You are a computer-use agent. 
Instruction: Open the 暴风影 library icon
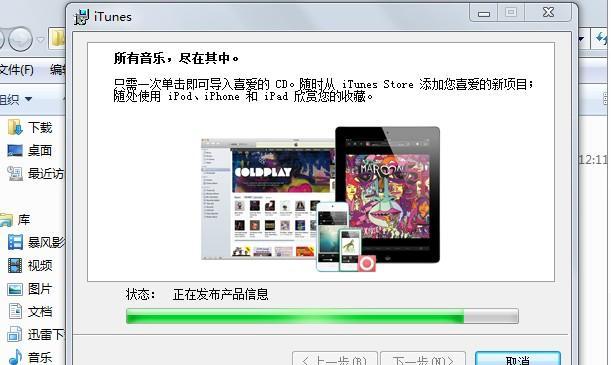point(15,242)
